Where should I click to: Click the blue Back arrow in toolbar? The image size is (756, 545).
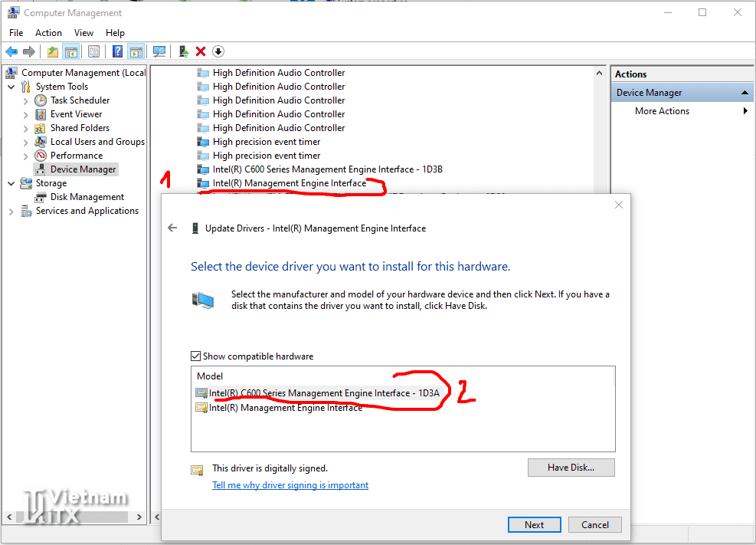click(11, 51)
